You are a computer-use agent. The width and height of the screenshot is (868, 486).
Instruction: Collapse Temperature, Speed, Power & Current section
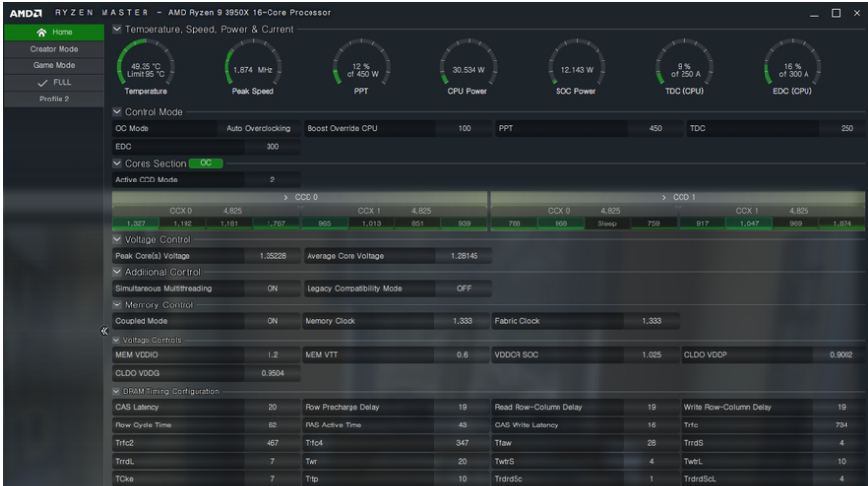coord(117,29)
